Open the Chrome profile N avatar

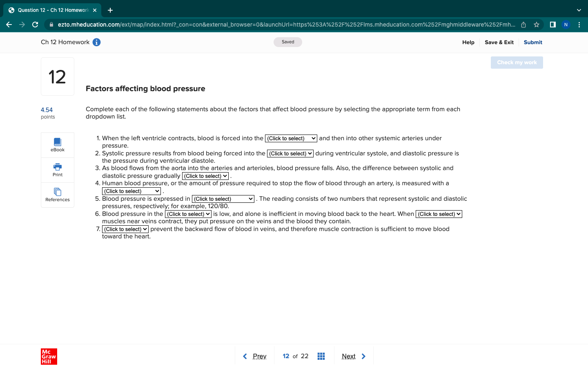(566, 25)
